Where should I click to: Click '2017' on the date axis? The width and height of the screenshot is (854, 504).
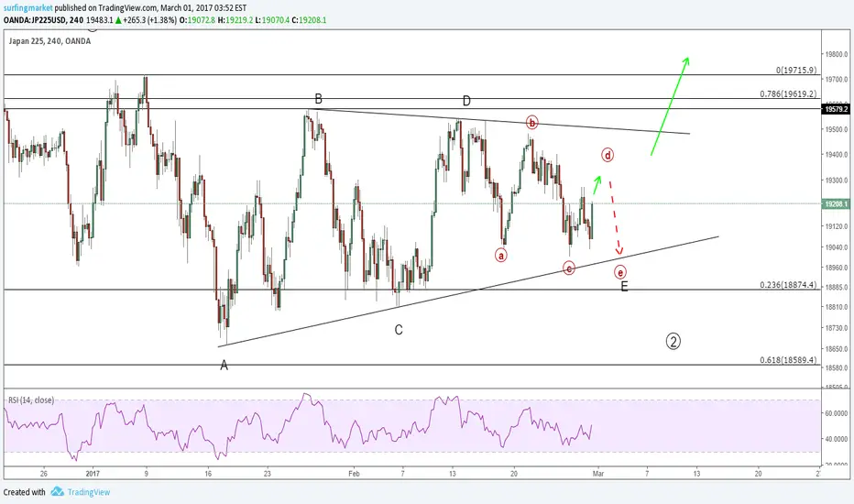pos(93,474)
